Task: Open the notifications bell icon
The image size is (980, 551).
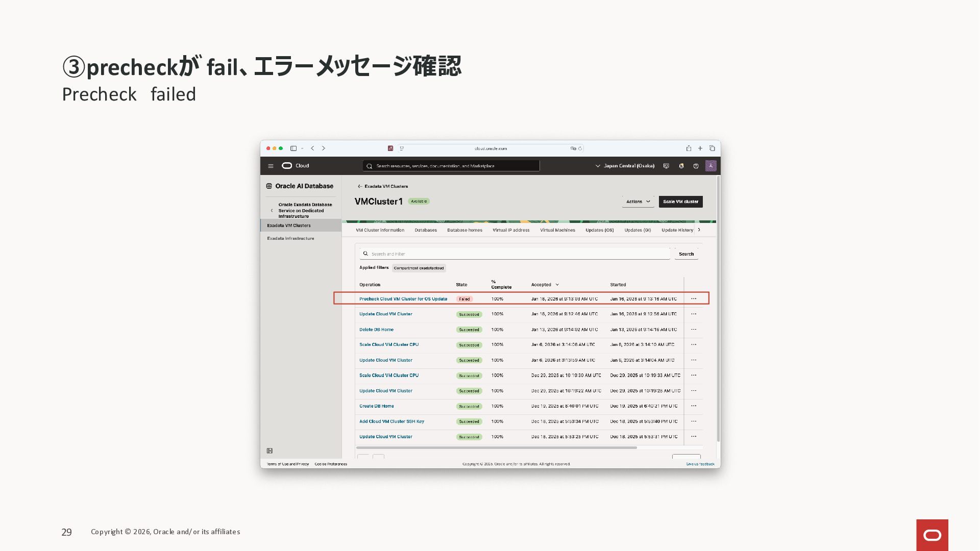Action: coord(681,166)
